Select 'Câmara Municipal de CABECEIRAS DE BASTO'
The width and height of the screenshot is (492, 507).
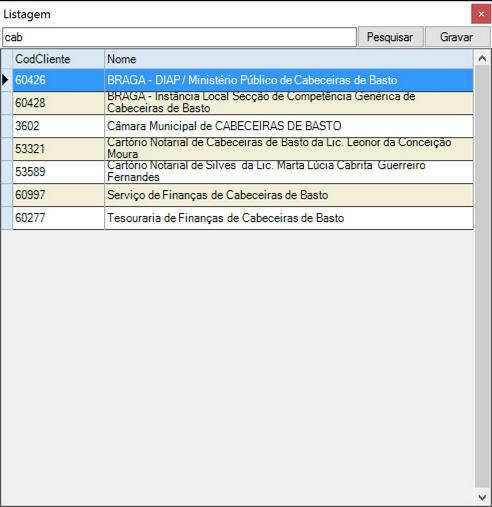(x=289, y=126)
